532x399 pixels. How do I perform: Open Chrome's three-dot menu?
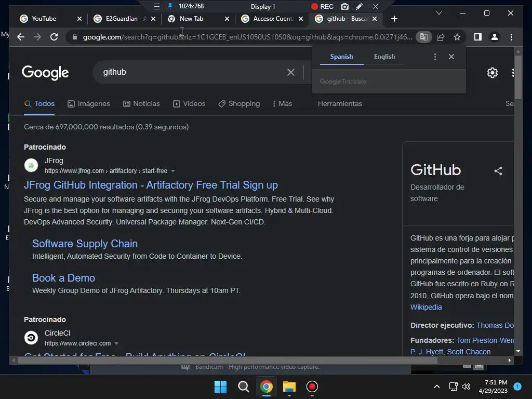511,37
